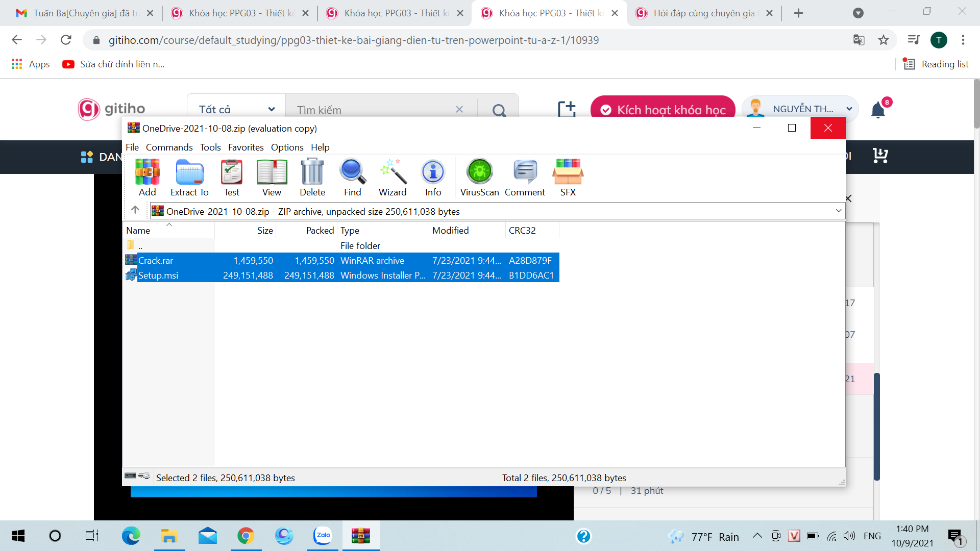Open the Help menu in WinRAR

coord(320,147)
